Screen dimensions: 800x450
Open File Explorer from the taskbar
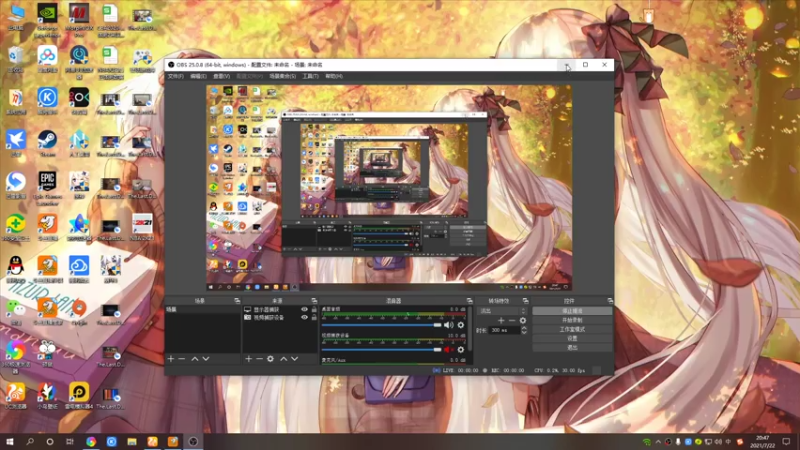point(132,441)
